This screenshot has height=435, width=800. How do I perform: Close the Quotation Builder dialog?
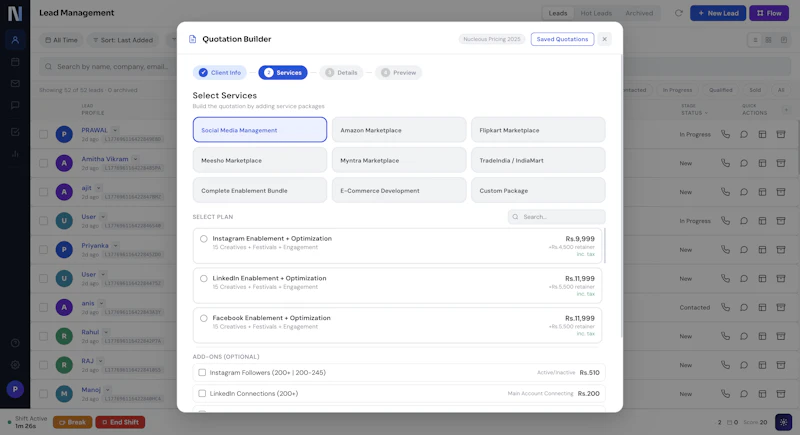coord(605,39)
